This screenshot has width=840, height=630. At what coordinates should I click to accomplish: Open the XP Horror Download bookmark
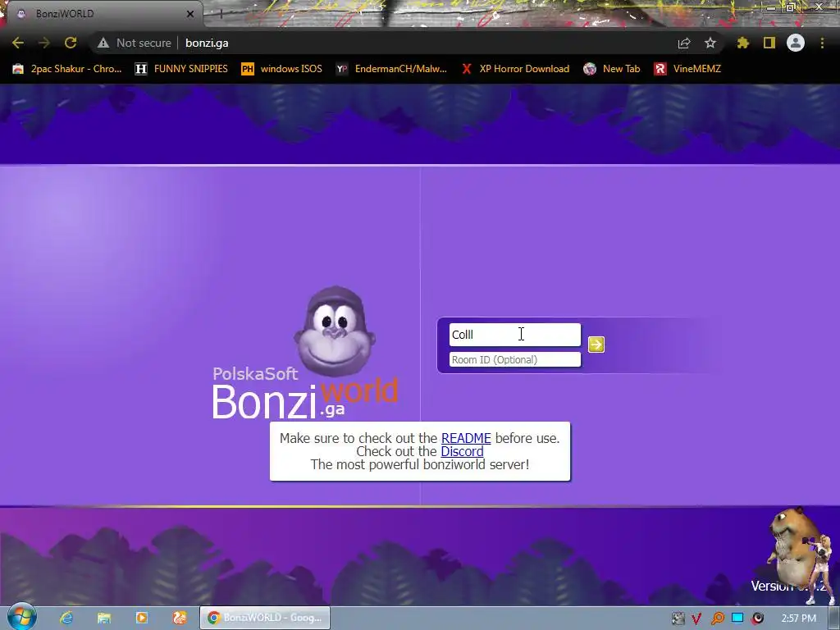[x=515, y=69]
